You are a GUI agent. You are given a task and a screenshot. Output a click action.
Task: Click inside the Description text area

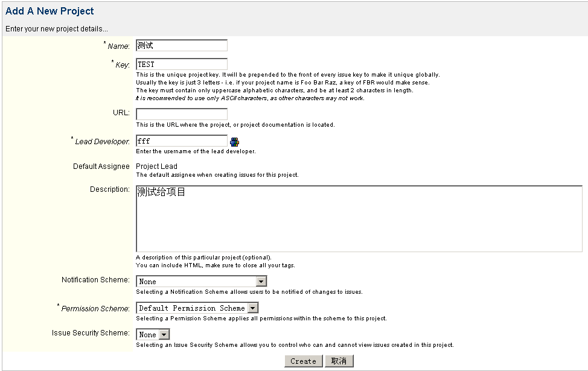pyautogui.click(x=359, y=218)
